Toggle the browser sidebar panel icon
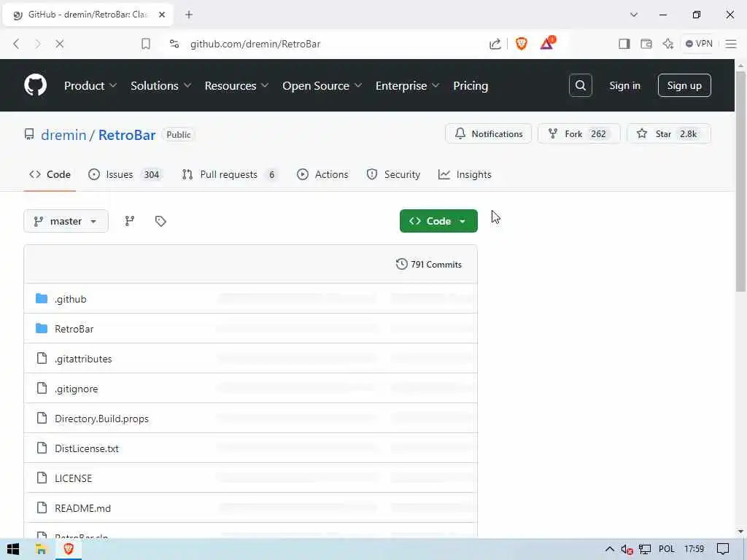 pyautogui.click(x=624, y=44)
